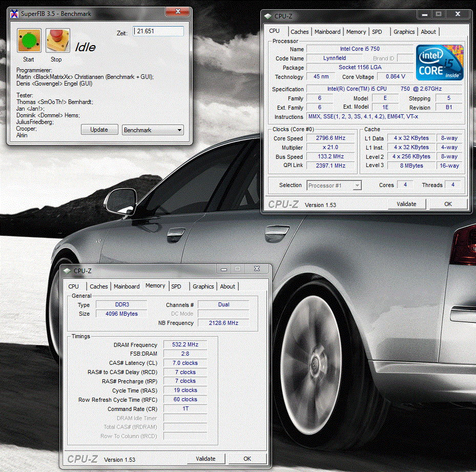476x472 pixels.
Task: Open Mainboard tab in top CPU-Z
Action: click(327, 32)
